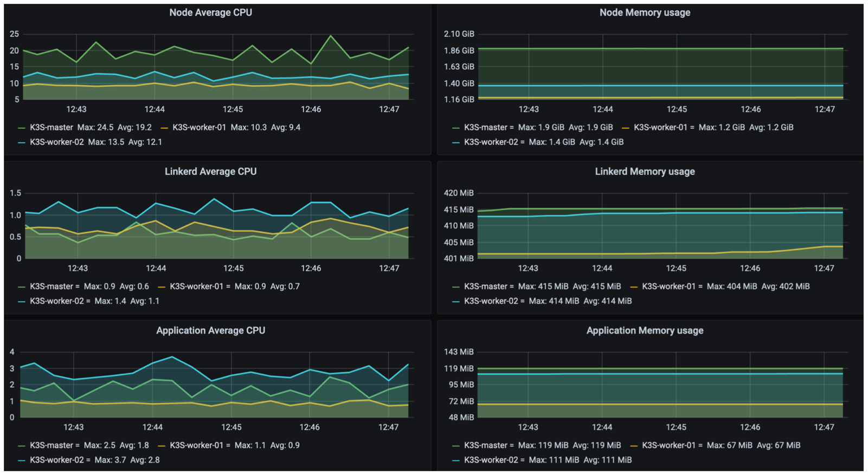This screenshot has width=868, height=475.
Task: Click cyan K3S-worker-02 color line in Linkerd CPU legend
Action: coord(22,301)
